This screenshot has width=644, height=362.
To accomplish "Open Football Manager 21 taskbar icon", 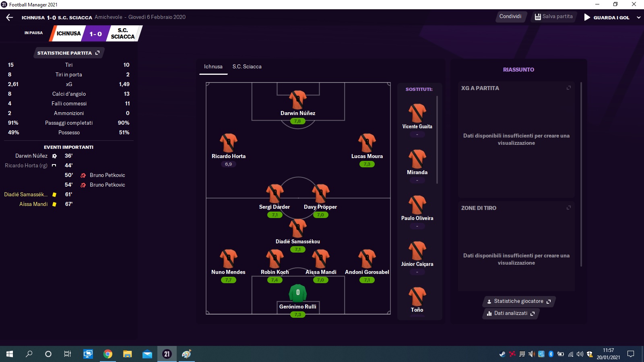I will [x=167, y=354].
